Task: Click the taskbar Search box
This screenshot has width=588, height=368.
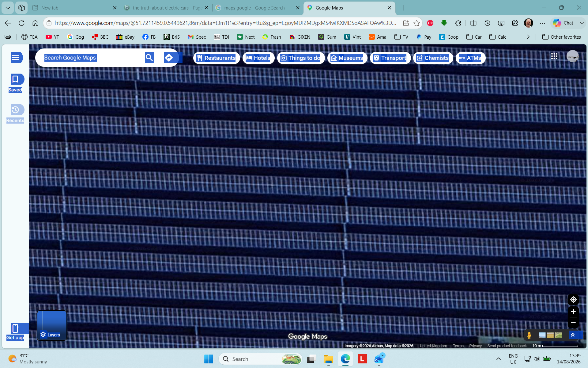Action: click(x=260, y=359)
